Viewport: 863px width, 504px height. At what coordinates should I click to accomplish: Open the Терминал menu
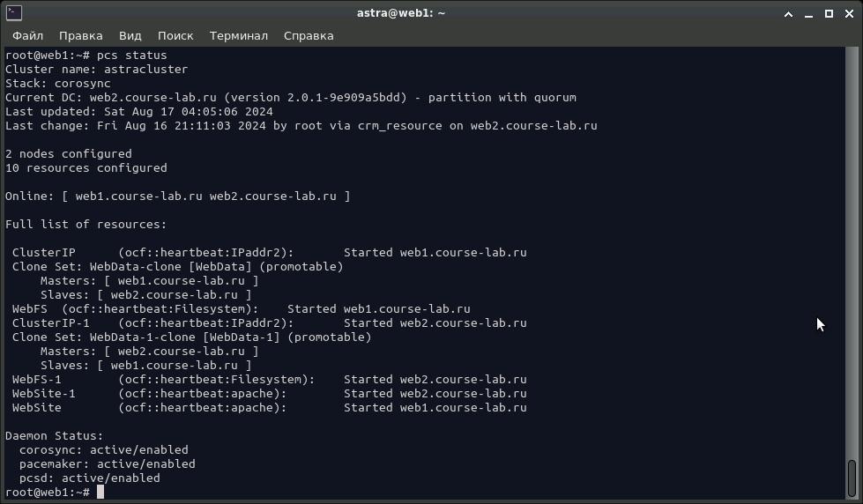238,35
